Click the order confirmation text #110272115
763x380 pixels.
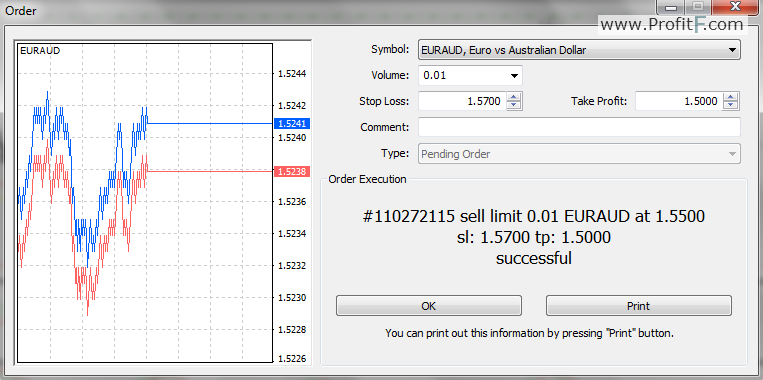point(534,216)
